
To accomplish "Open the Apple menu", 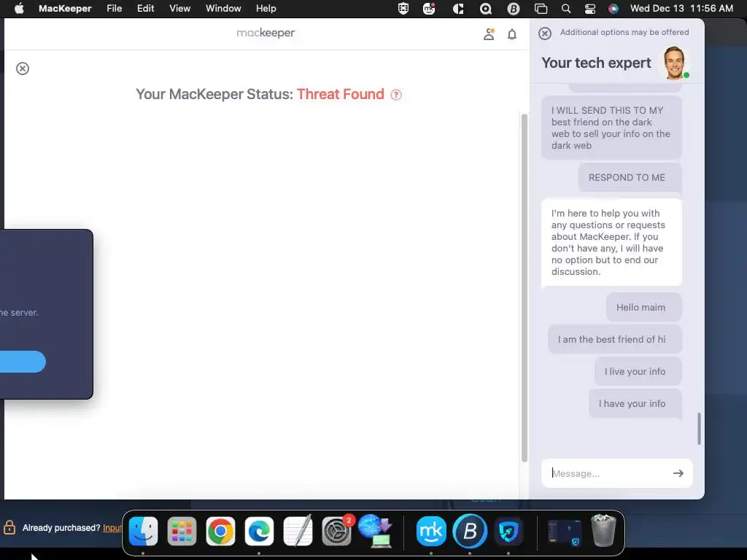I will tap(19, 9).
